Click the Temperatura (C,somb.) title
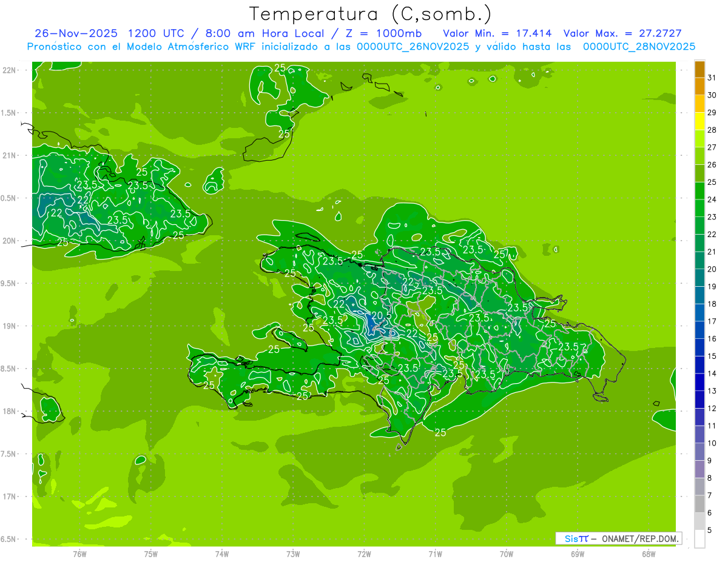The image size is (728, 562). click(371, 14)
